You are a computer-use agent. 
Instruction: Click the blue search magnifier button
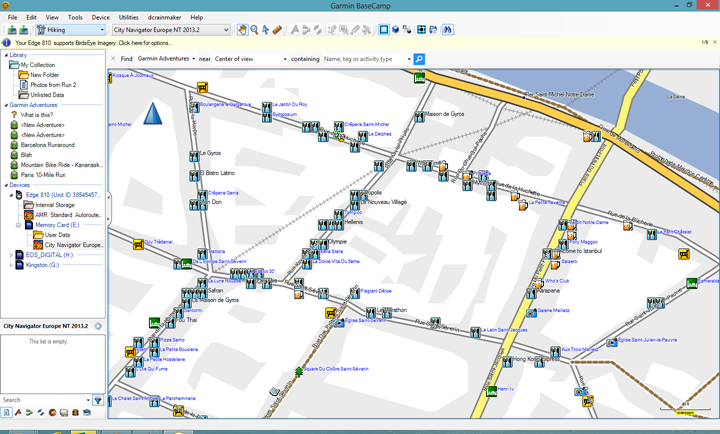[x=419, y=59]
